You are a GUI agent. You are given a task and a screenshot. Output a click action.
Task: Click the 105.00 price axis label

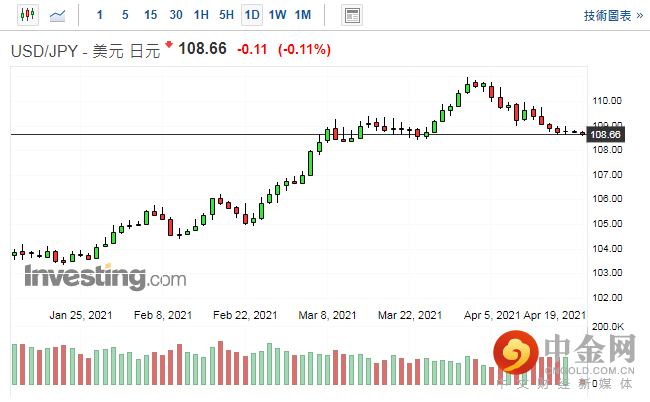click(x=607, y=224)
